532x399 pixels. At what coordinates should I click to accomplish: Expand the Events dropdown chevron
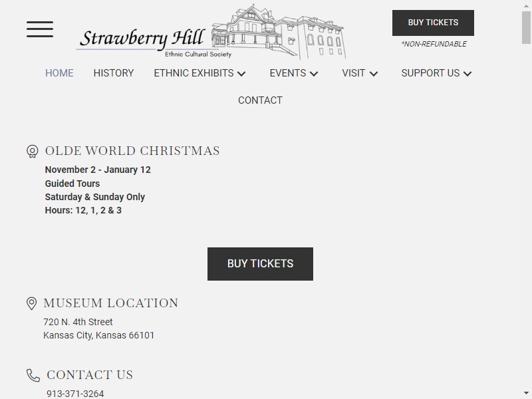[314, 74]
